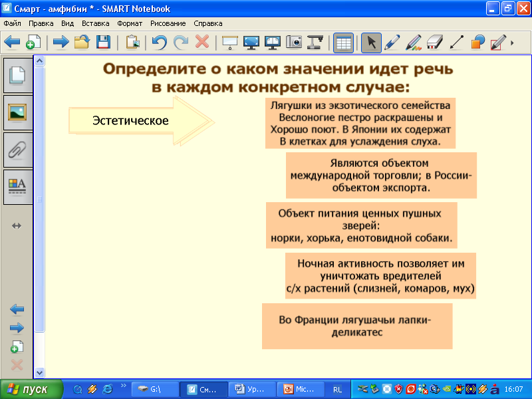Viewport: 532px width, 399px height.
Task: Start the document camera tool
Action: point(315,43)
